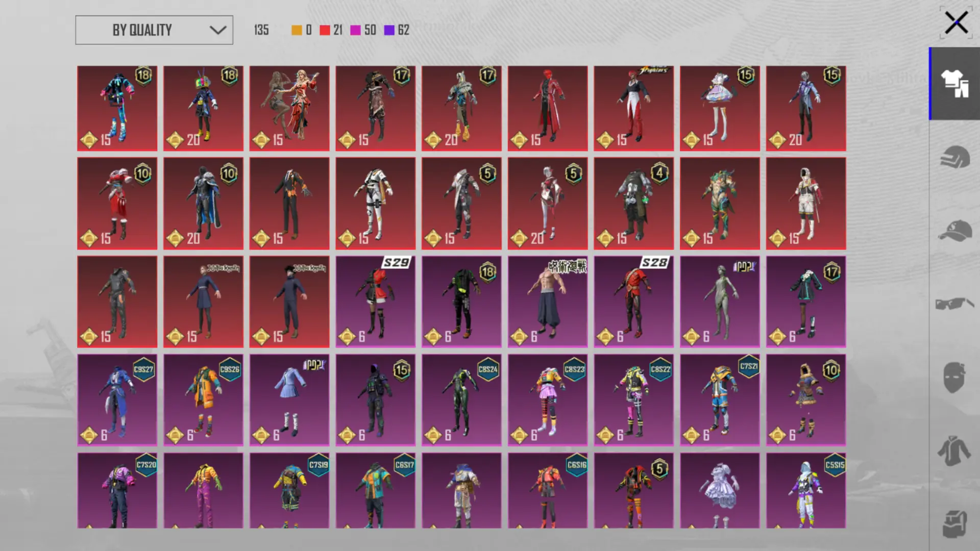Open the backpack category icon

954,523
